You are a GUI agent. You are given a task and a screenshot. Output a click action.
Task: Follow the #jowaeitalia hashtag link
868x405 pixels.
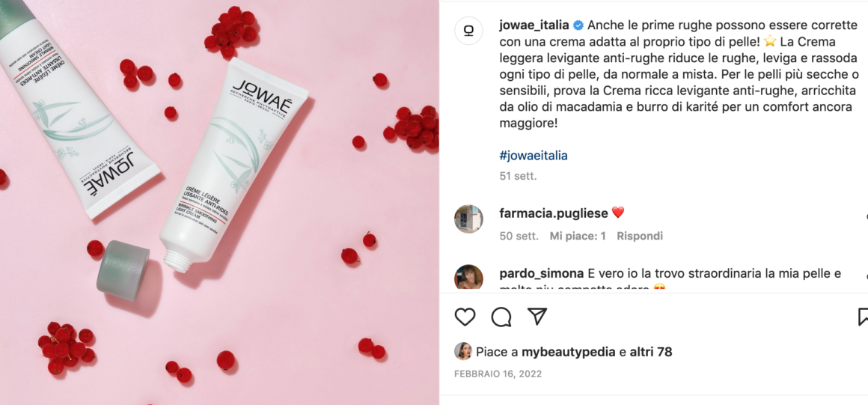[x=533, y=156]
